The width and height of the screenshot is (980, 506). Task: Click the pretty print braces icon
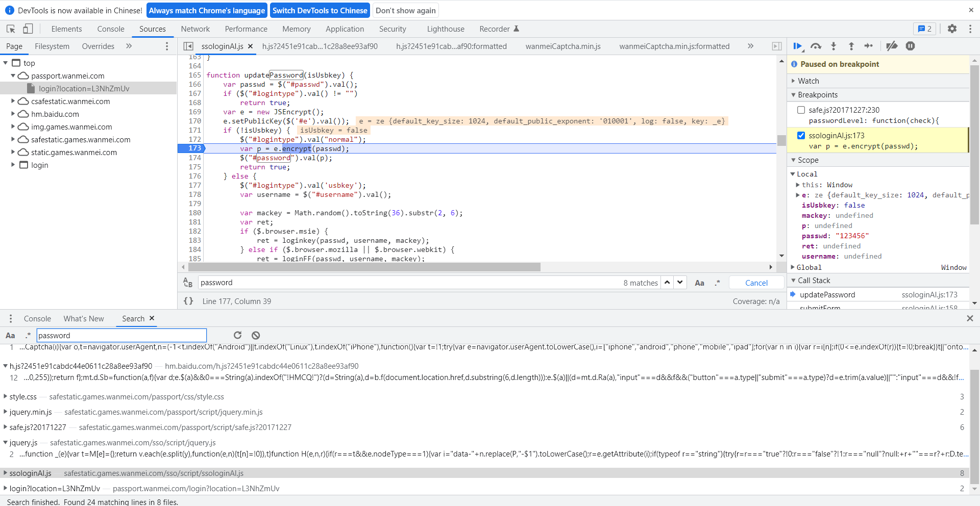coord(189,301)
